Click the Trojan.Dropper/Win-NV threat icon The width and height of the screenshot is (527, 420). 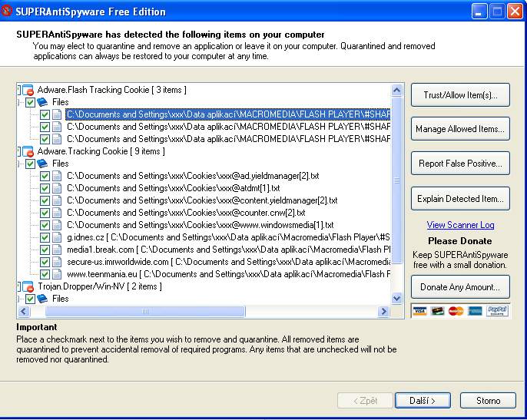pos(28,286)
